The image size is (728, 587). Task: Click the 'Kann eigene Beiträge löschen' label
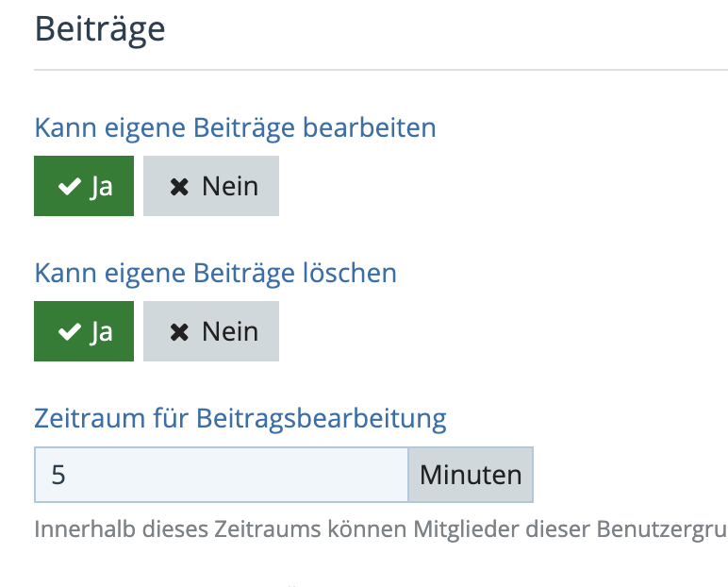(x=216, y=273)
